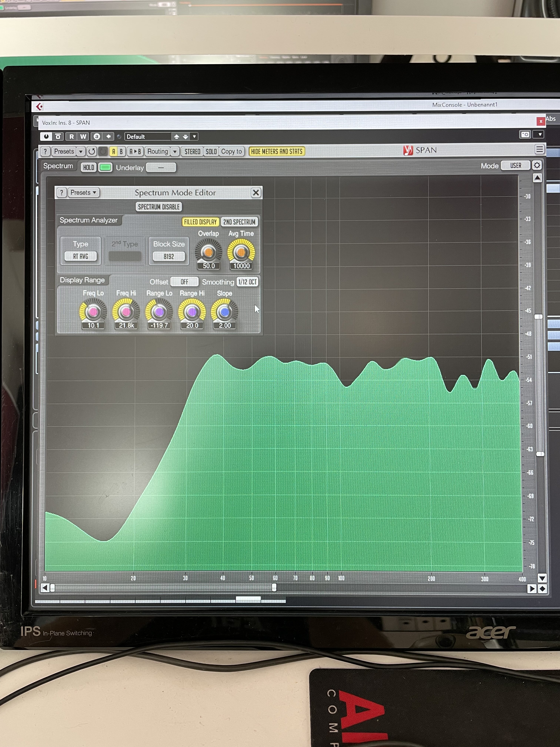
Task: Open the Smoothing 1/12 OCT selector
Action: click(247, 282)
